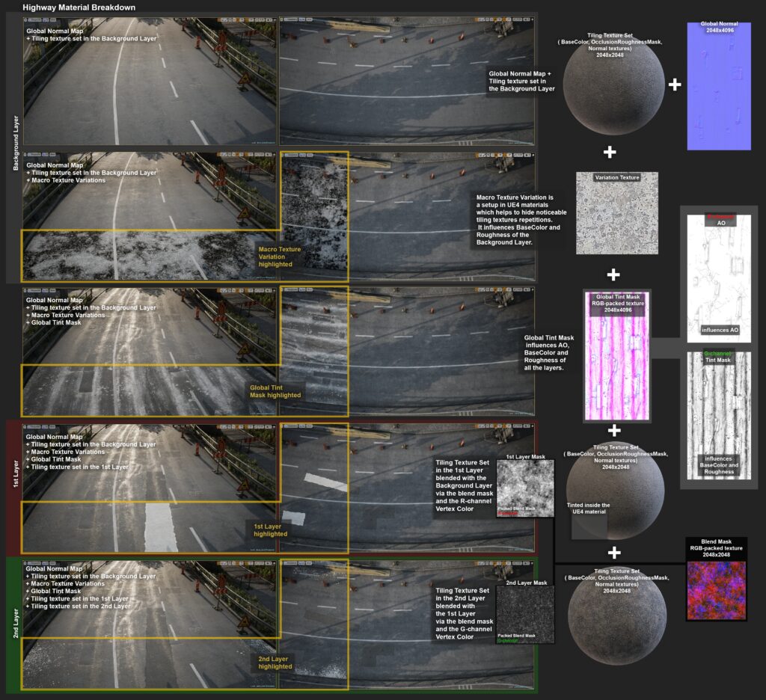The height and width of the screenshot is (700, 766).
Task: Select perspective road view with white 1st Layer rectangle
Action: pyautogui.click(x=150, y=488)
